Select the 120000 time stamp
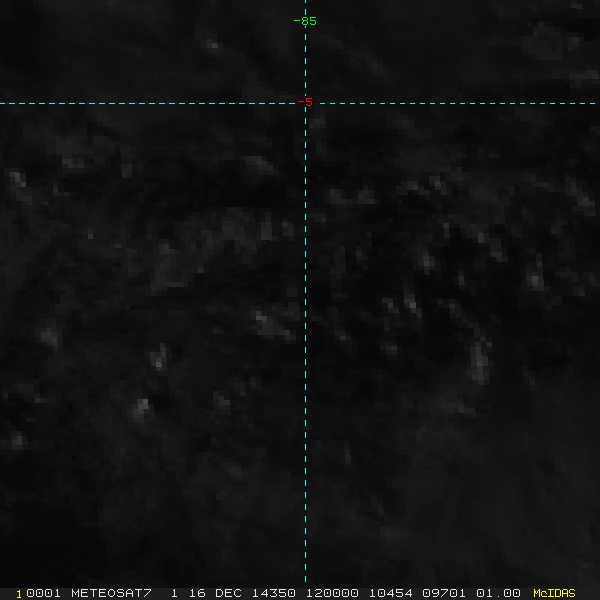Image resolution: width=600 pixels, height=600 pixels. [332, 593]
